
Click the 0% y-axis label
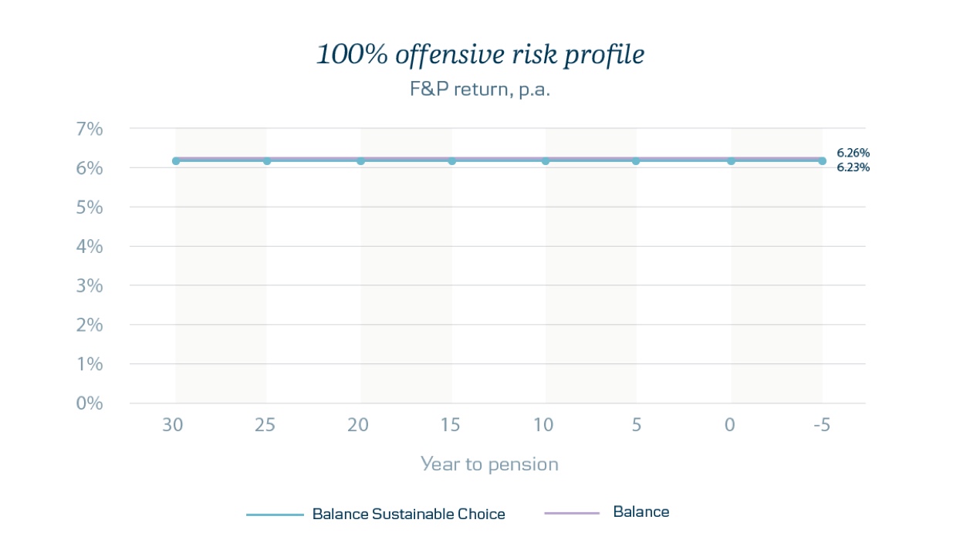point(89,403)
